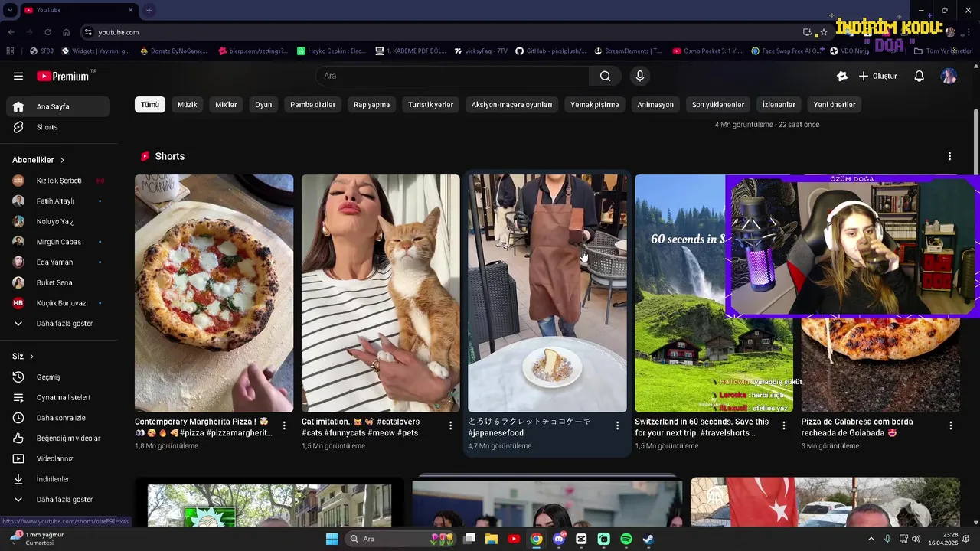Open Kızılcık Şerbeti channel subscription

point(58,181)
